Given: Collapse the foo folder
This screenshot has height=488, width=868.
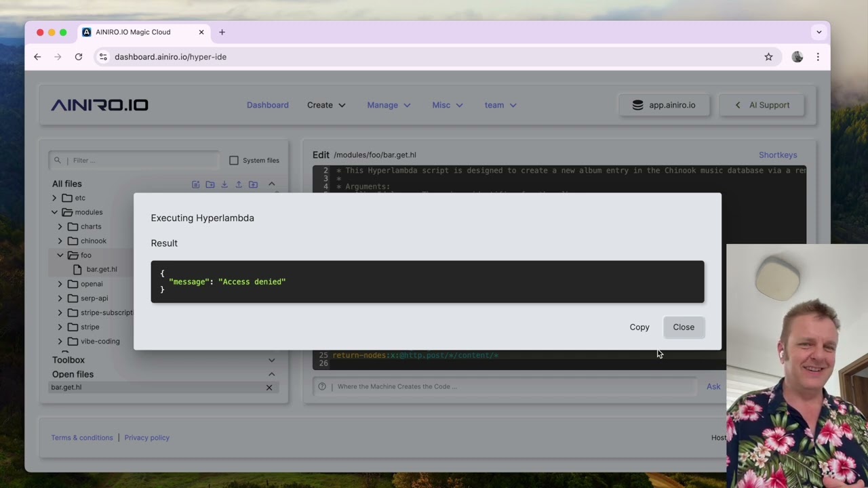Looking at the screenshot, I should point(60,255).
